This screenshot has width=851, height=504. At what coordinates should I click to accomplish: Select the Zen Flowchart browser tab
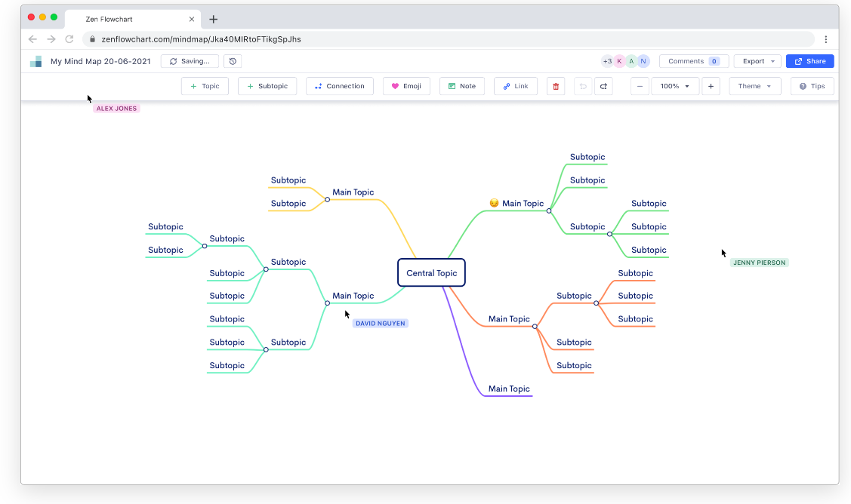128,20
